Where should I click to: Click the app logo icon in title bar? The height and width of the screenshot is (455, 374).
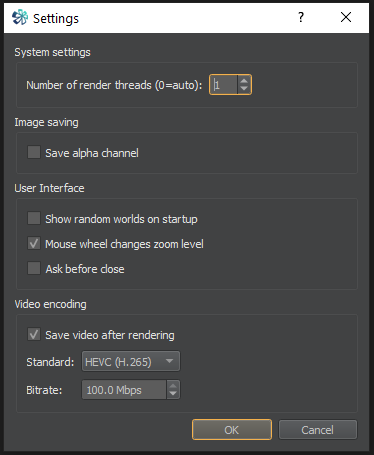click(20, 17)
